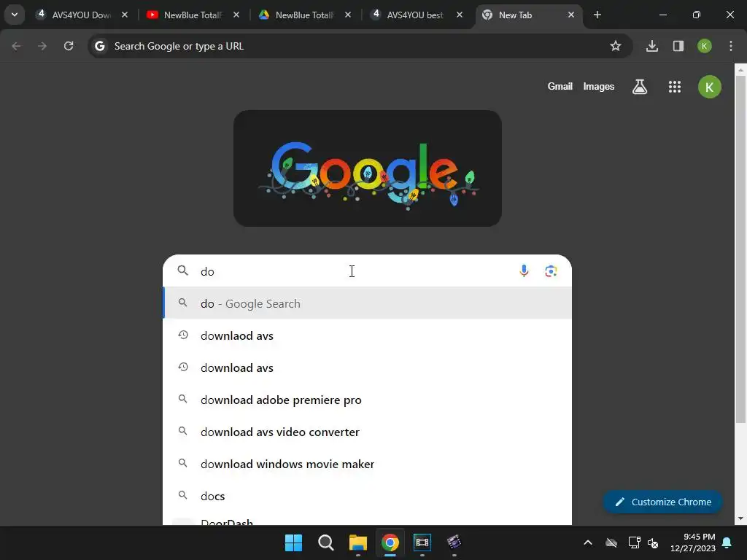The height and width of the screenshot is (560, 747).
Task: Select 'download avs' history suggestion
Action: click(x=368, y=367)
